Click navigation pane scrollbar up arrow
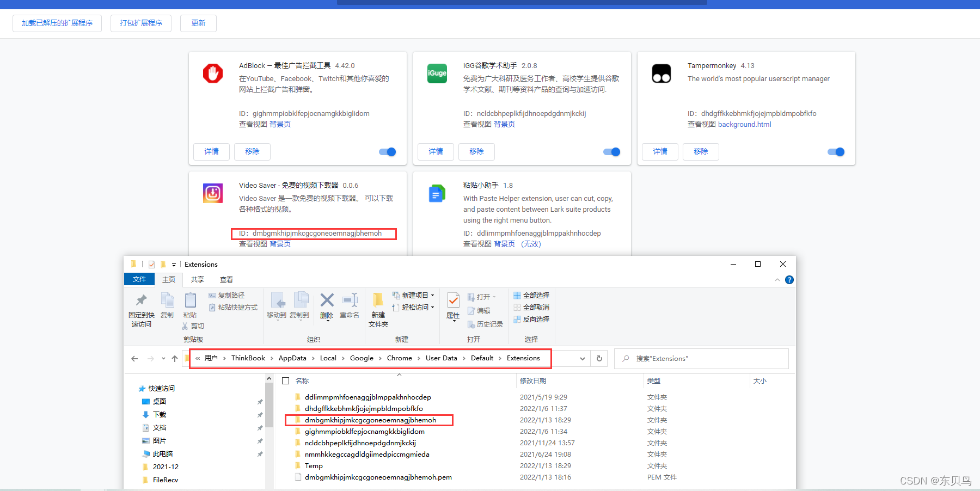Screen dimensions: 980x491 point(269,378)
